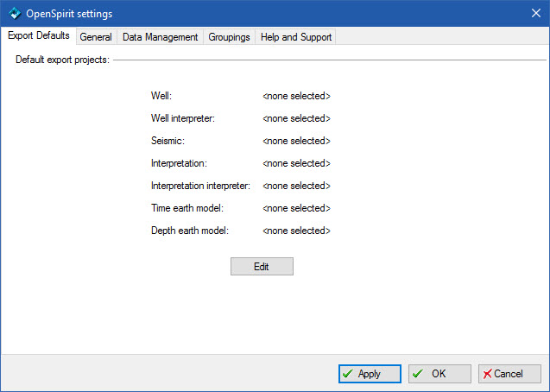Confirm settings with the OK button
550x392 pixels.
[x=439, y=374]
